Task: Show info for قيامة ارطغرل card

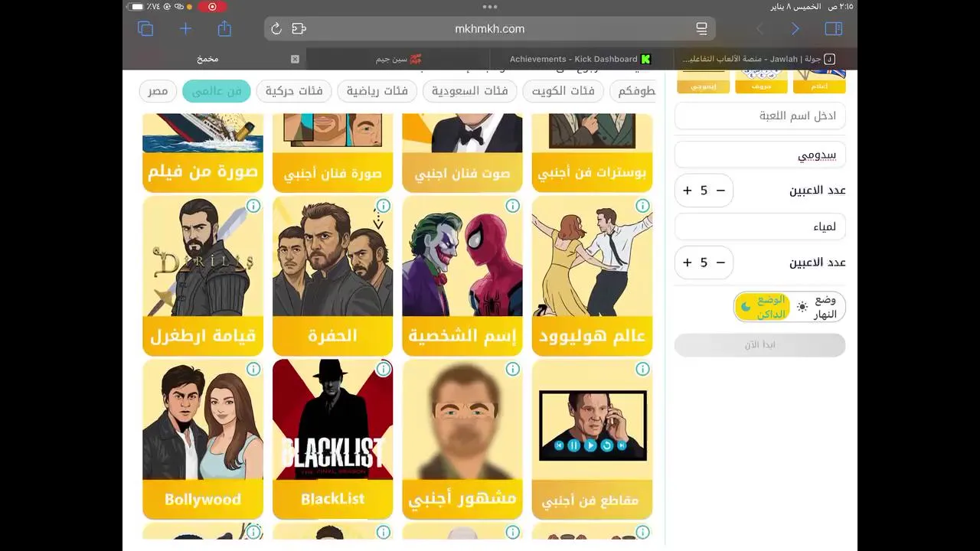Action: 253,206
